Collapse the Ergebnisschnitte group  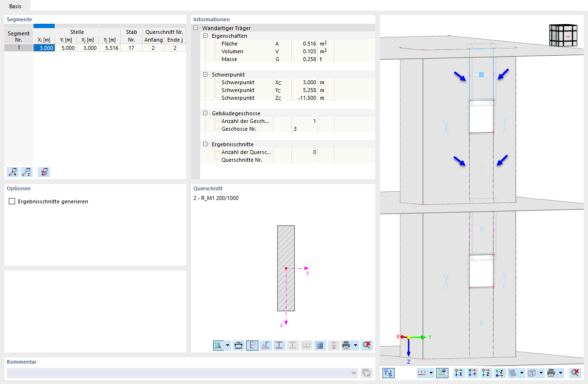click(205, 144)
